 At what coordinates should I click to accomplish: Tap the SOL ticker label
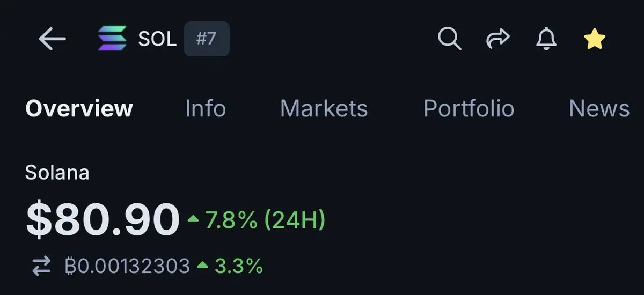click(157, 39)
